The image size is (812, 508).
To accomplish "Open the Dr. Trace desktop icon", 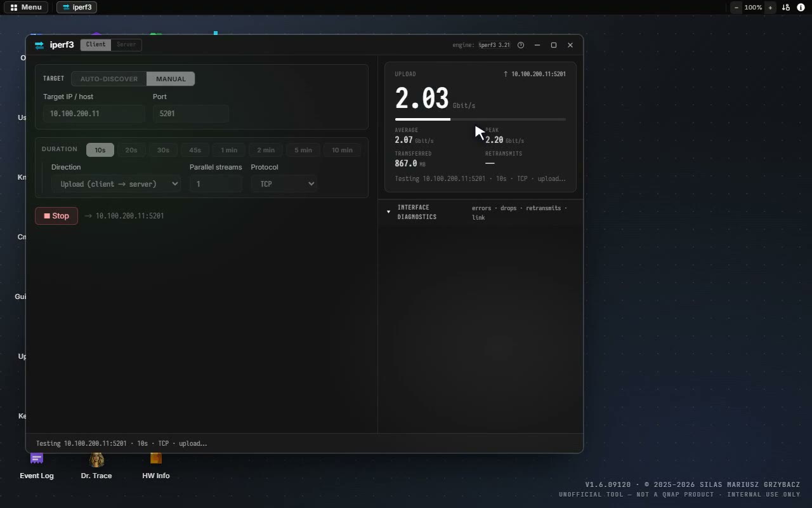I will (96, 465).
